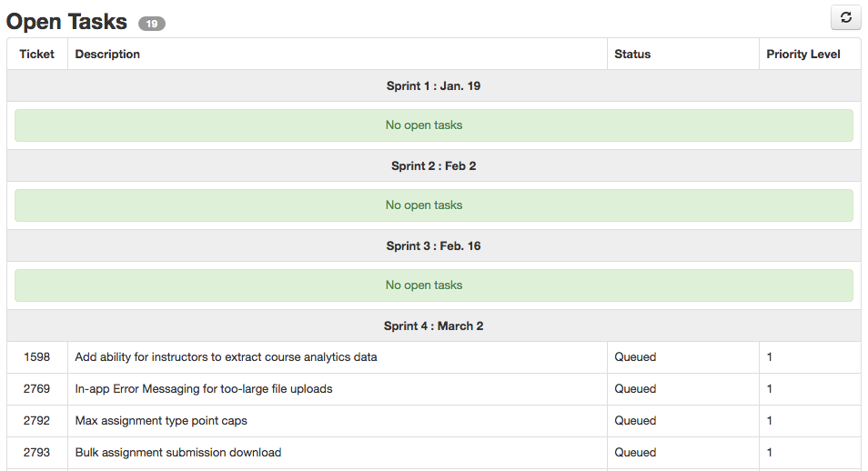The image size is (868, 471).
Task: Click the Description column header
Action: tap(107, 55)
